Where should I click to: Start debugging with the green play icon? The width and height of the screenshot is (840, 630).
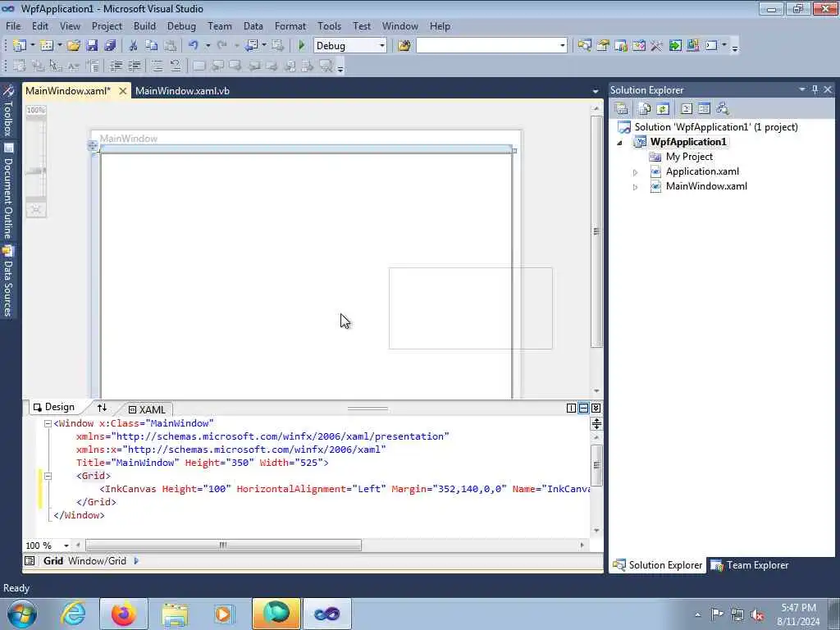(301, 46)
